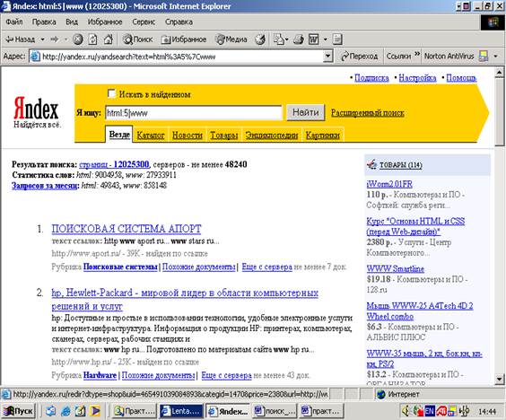Viewport: 506px width, 420px height.
Task: Click the Edit with Word toolbar icon
Action: pyautogui.click(x=313, y=39)
